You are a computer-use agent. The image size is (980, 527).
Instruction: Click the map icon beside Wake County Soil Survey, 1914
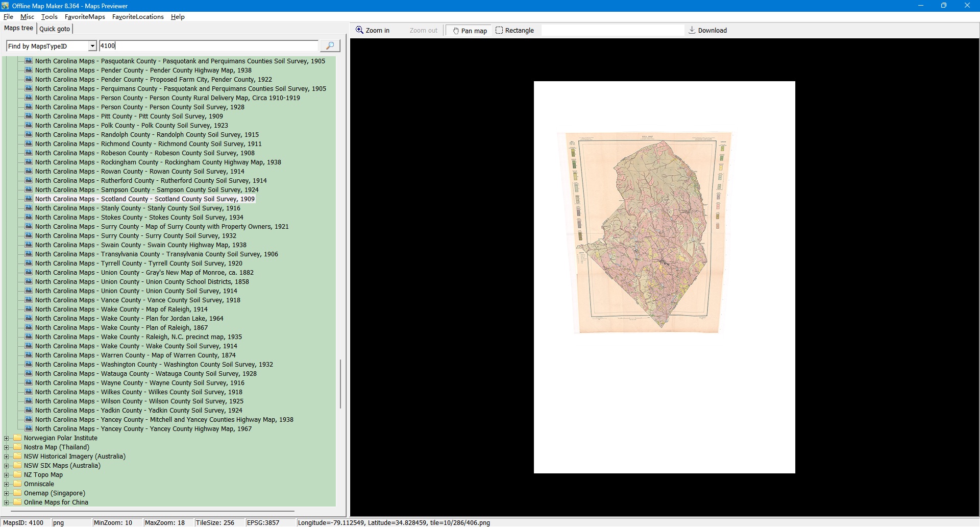click(29, 346)
